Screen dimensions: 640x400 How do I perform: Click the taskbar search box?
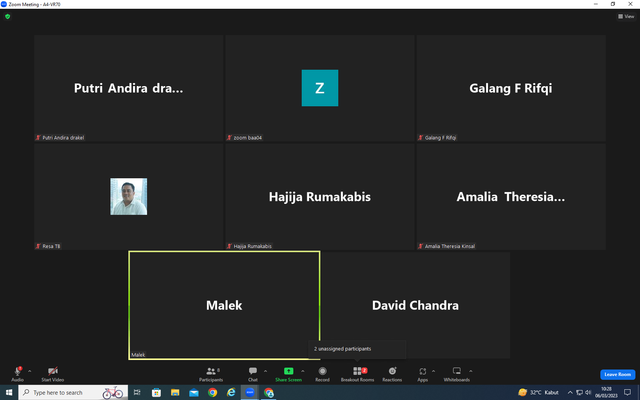coord(73,392)
